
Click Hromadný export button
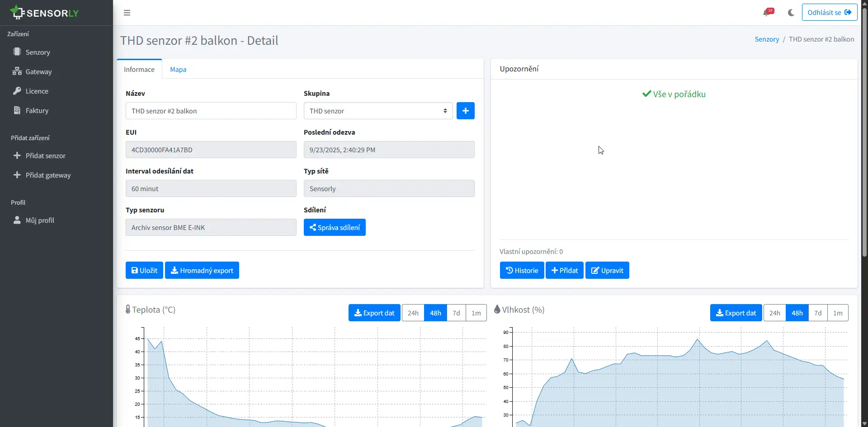pyautogui.click(x=202, y=270)
